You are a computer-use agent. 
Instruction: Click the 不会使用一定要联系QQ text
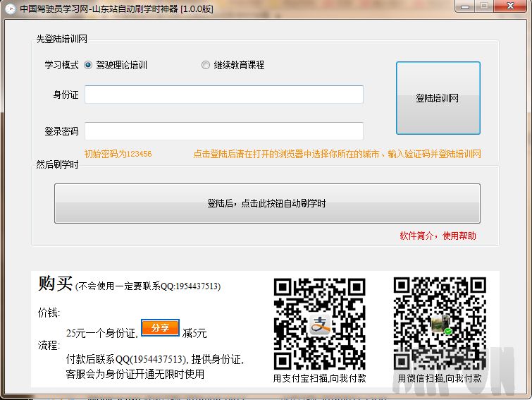148,286
